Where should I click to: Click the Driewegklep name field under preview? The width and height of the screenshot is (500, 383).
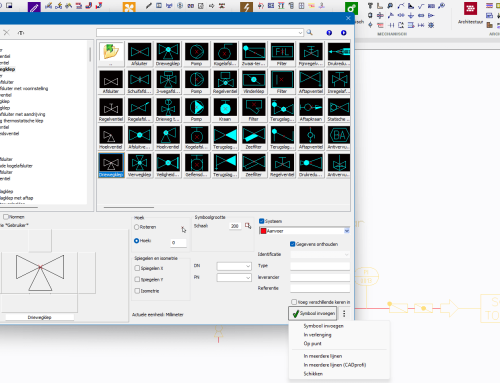[x=40, y=317]
